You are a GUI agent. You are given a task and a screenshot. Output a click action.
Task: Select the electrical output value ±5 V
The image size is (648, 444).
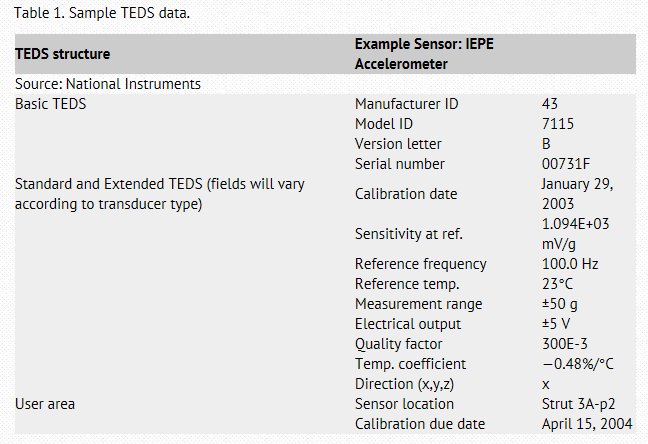(x=556, y=324)
